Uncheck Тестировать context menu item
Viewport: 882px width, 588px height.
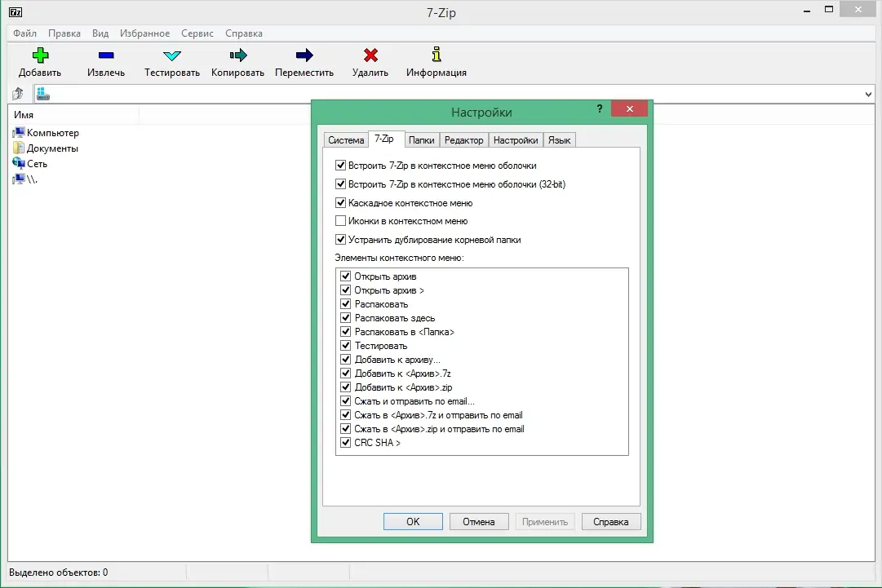pyautogui.click(x=345, y=345)
